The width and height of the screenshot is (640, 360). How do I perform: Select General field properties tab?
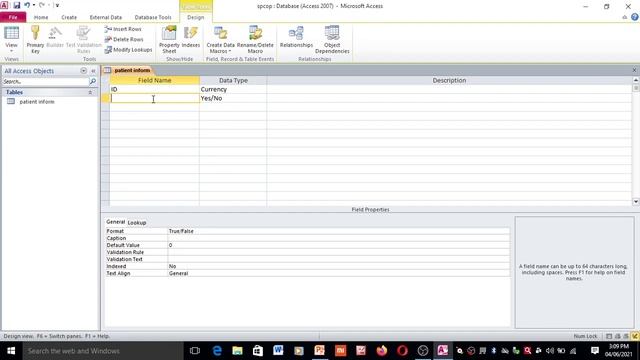click(116, 222)
